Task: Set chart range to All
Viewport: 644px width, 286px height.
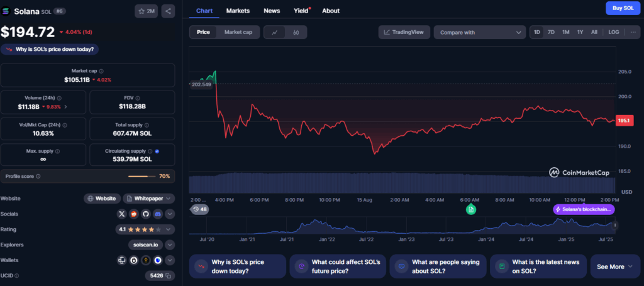Action: tap(594, 32)
